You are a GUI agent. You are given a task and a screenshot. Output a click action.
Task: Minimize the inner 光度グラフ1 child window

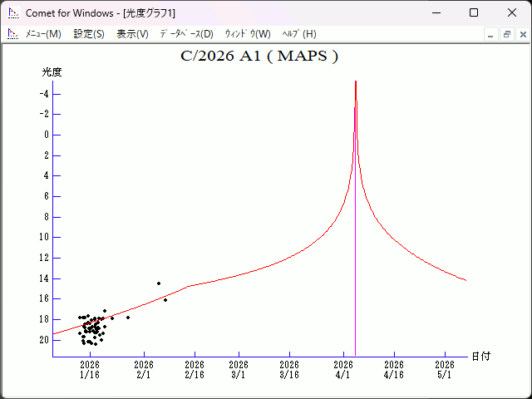[491, 34]
